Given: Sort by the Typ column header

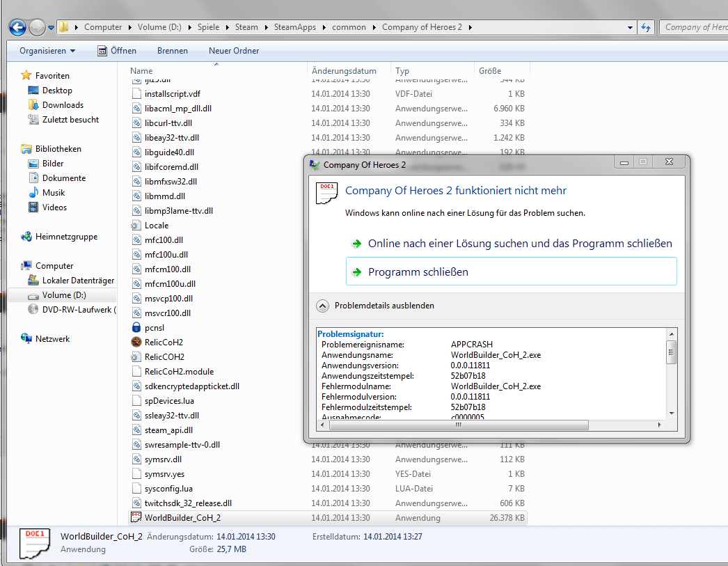Looking at the screenshot, I should point(402,70).
